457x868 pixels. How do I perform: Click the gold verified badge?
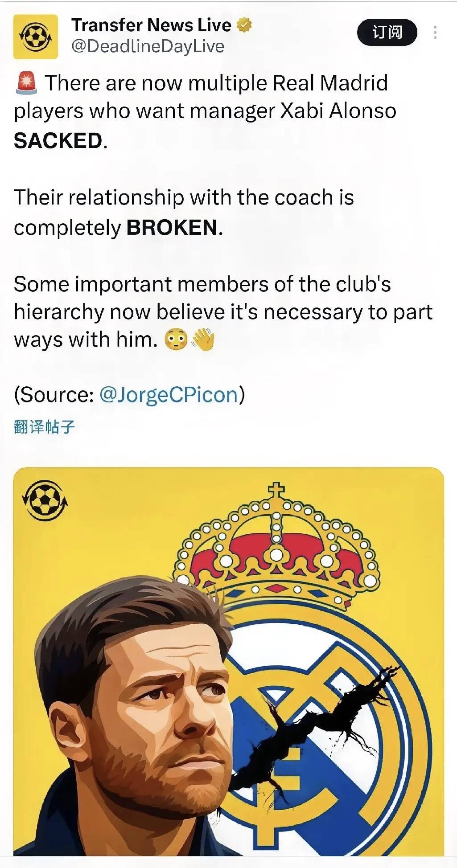244,25
